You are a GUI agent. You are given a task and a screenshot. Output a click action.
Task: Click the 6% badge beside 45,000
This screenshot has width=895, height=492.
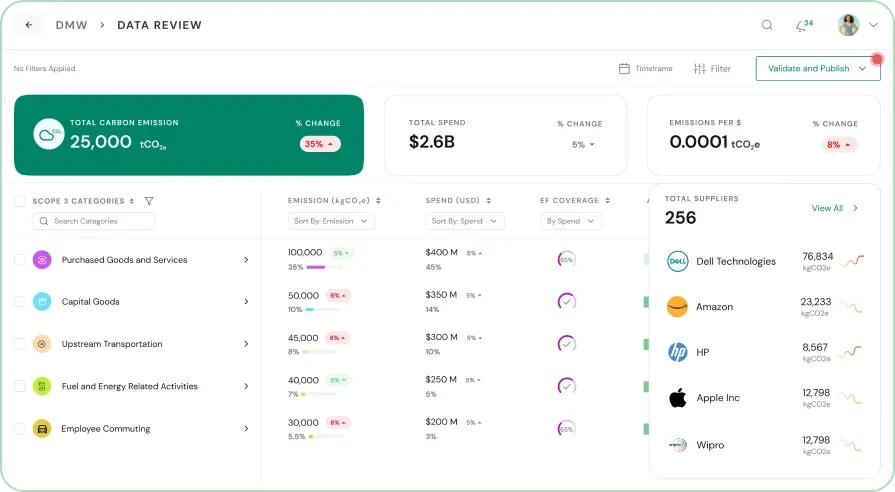point(337,338)
